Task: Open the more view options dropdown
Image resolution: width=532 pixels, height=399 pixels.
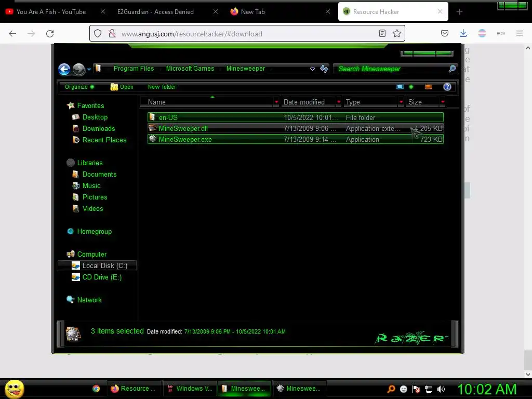Action: click(411, 87)
